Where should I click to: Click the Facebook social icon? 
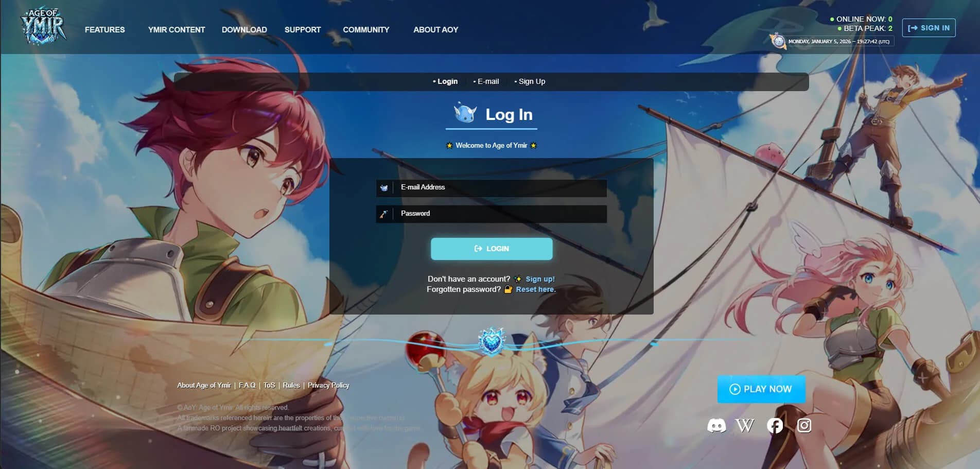[x=775, y=426]
